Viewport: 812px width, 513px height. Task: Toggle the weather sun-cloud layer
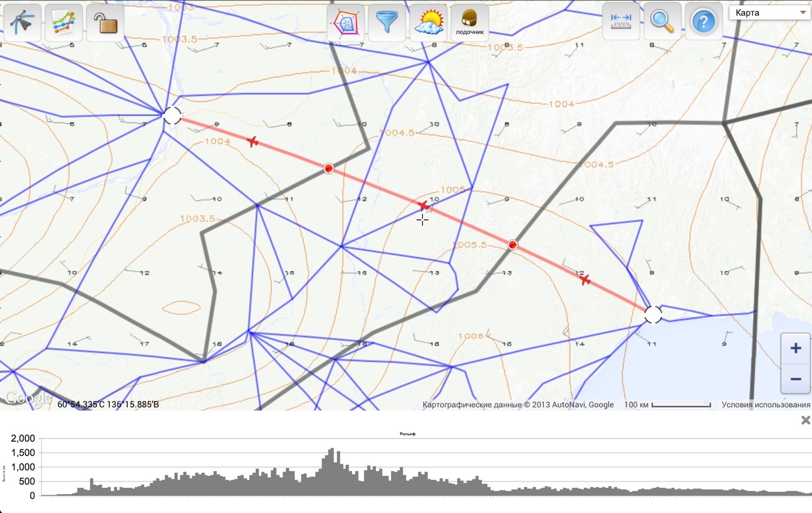(429, 23)
